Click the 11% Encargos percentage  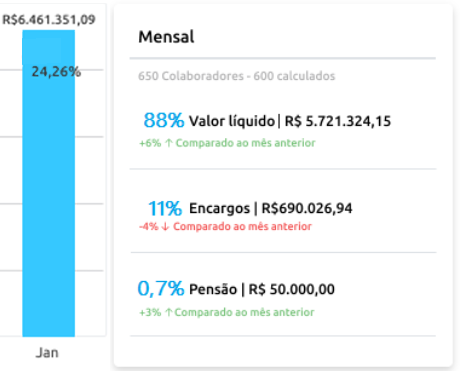coord(165,208)
